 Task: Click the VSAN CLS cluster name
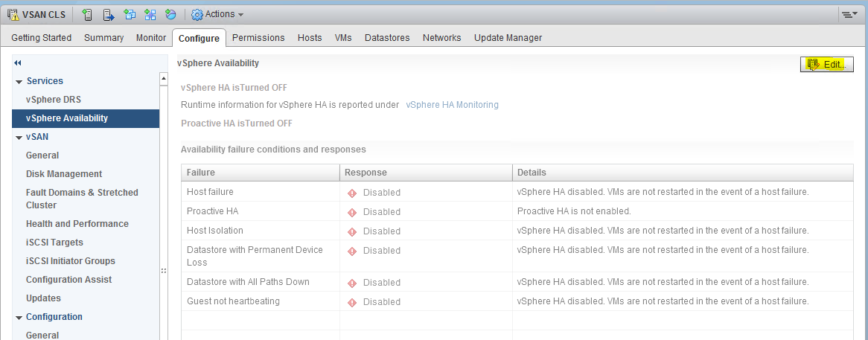point(44,15)
